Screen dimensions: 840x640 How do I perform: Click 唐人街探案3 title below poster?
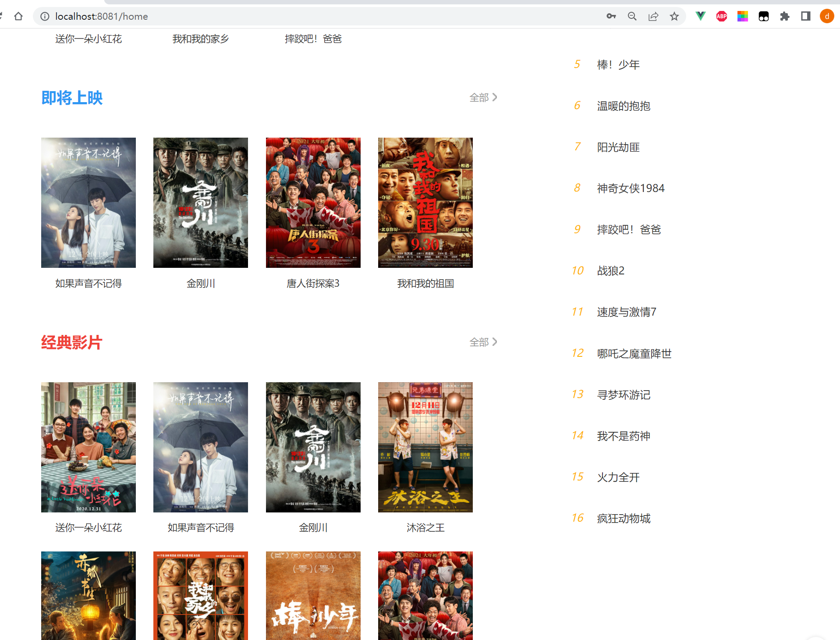point(313,284)
